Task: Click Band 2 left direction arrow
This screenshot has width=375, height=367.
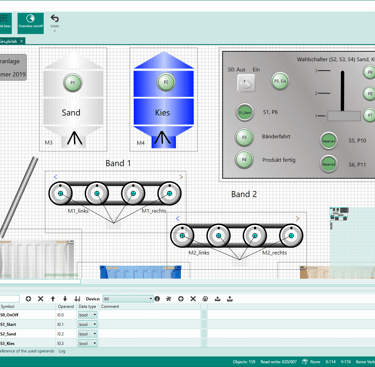Action: (178, 219)
